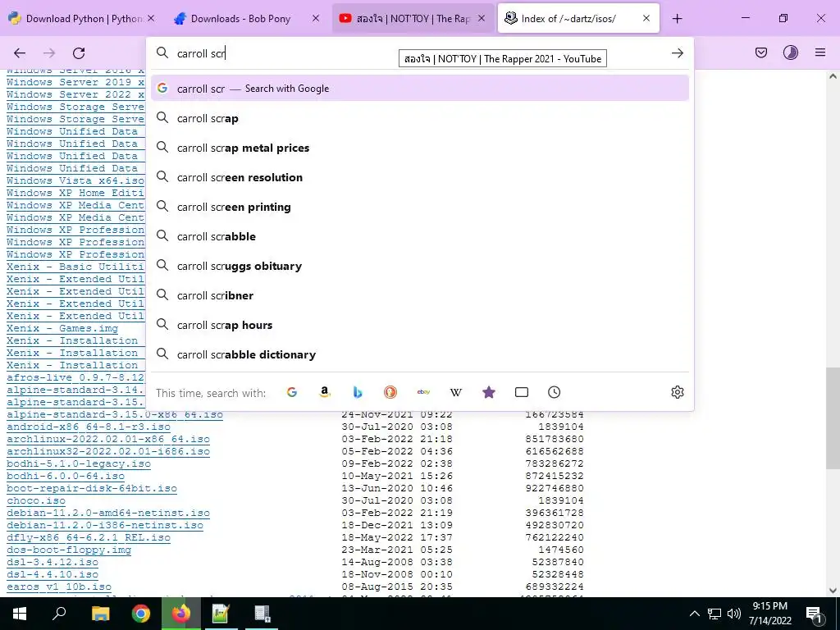Open debian-11.2.0-i386-netinst.iso link
The height and width of the screenshot is (630, 840).
(x=105, y=526)
